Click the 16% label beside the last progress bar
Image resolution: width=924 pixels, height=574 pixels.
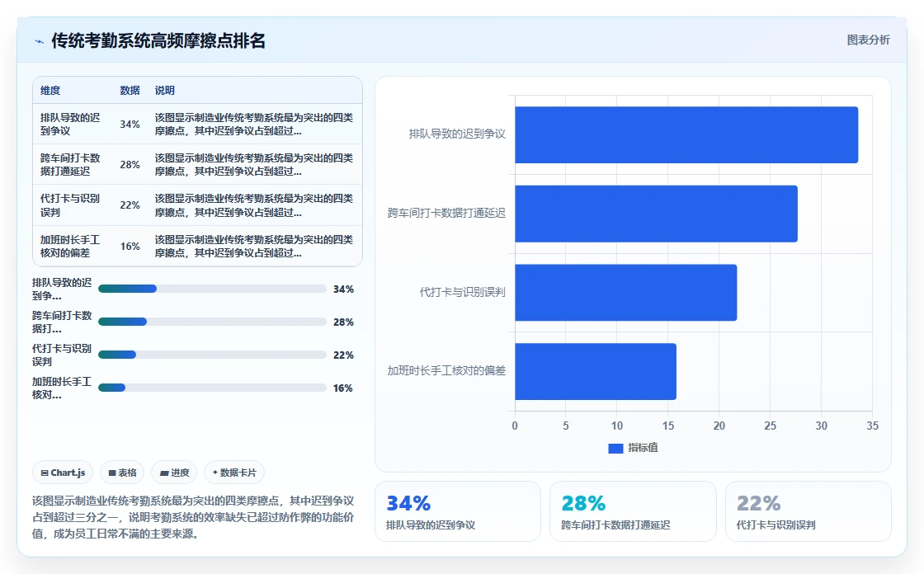click(x=343, y=388)
